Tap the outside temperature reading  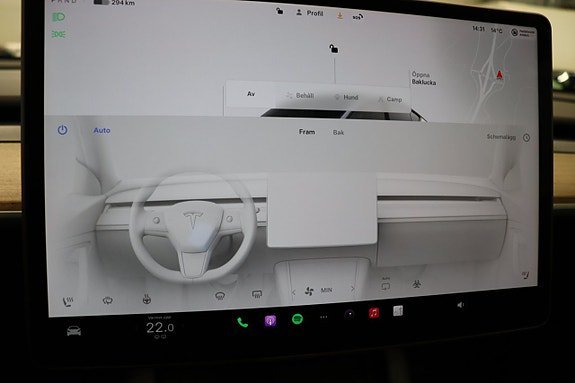click(497, 30)
